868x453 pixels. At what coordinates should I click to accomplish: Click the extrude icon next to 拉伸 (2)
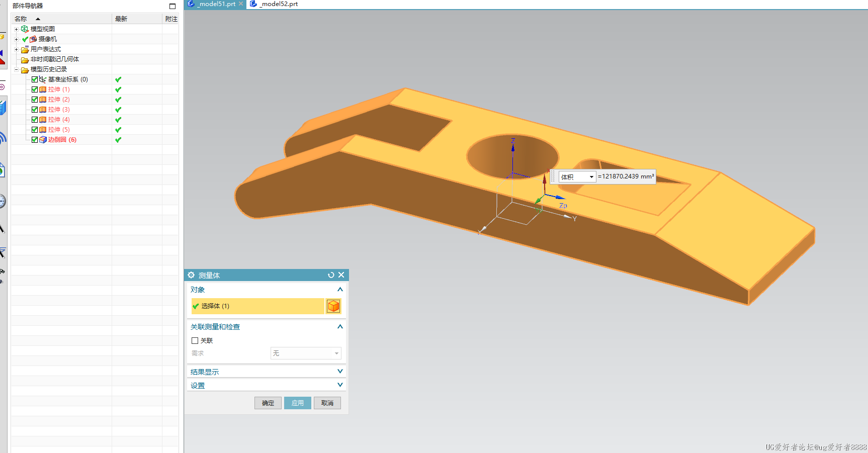click(43, 100)
